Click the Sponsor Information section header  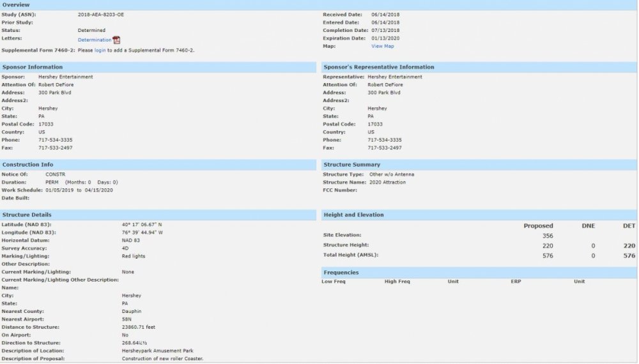pos(33,67)
